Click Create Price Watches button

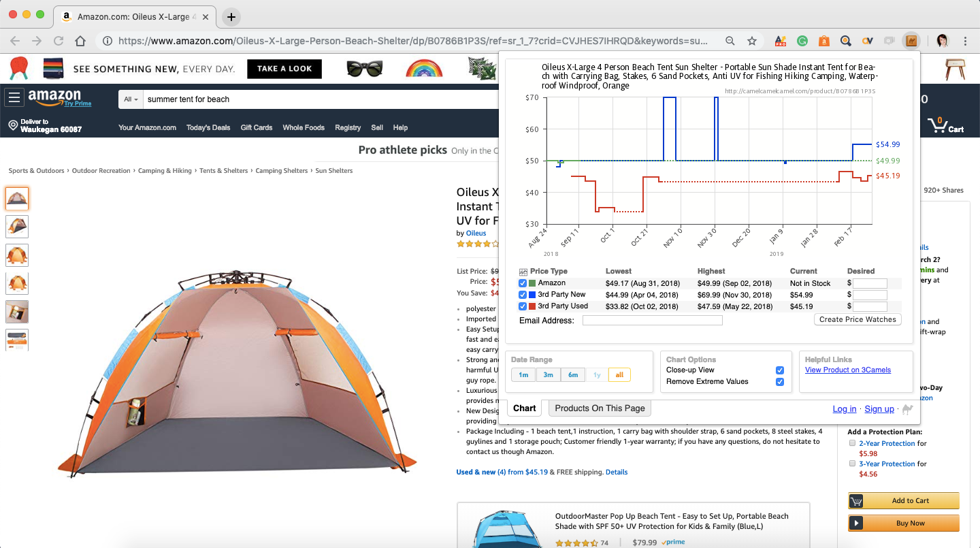tap(857, 319)
